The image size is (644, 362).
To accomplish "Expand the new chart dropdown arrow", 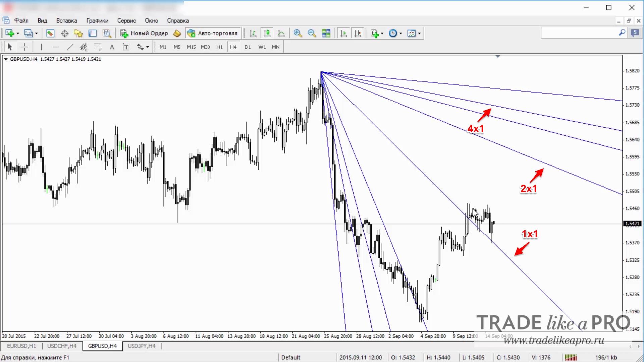I will 18,33.
